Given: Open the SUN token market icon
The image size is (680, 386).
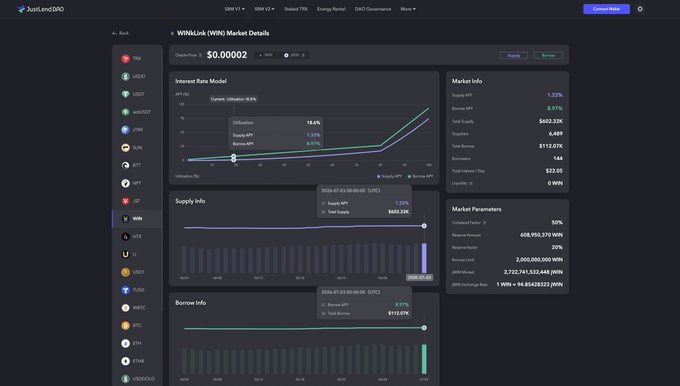Looking at the screenshot, I should (125, 147).
